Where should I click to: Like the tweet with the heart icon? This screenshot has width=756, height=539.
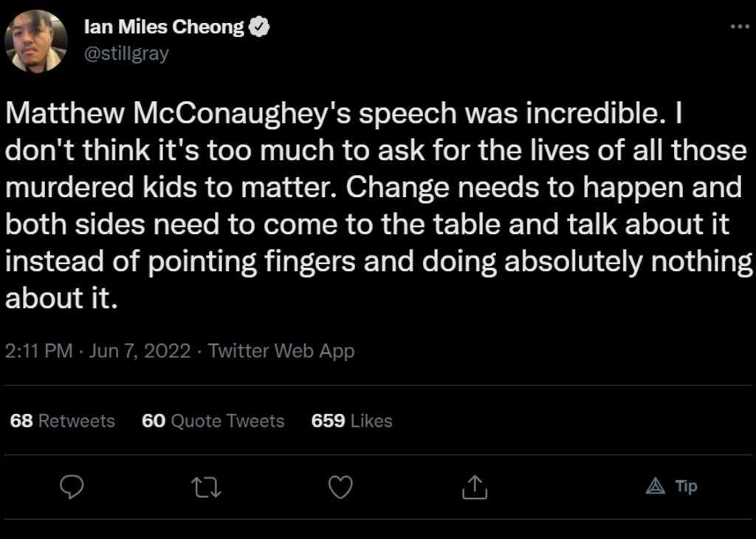pyautogui.click(x=340, y=487)
